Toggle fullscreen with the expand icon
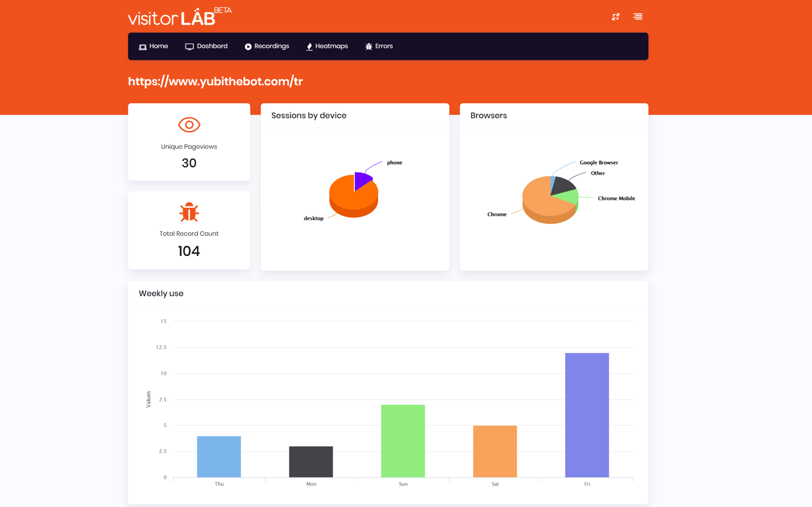The width and height of the screenshot is (812, 507). pyautogui.click(x=615, y=17)
